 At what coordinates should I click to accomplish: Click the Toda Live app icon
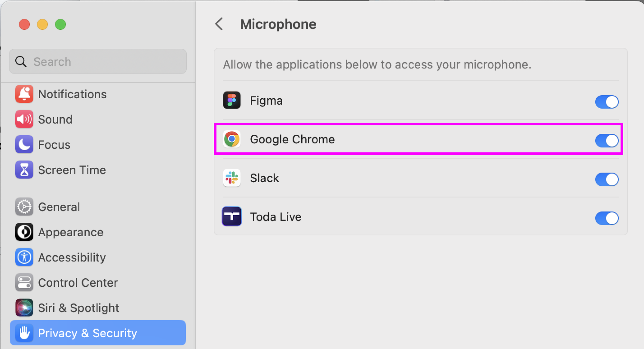(x=232, y=216)
